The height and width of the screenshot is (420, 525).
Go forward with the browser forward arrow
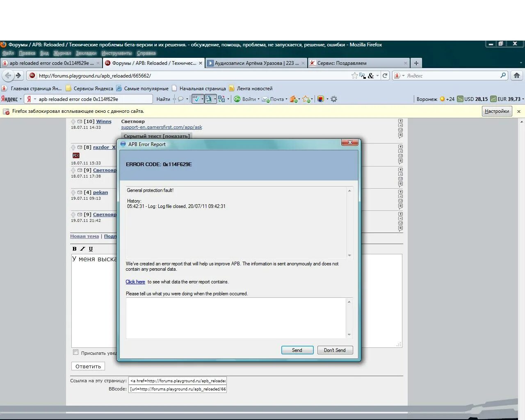tap(18, 75)
